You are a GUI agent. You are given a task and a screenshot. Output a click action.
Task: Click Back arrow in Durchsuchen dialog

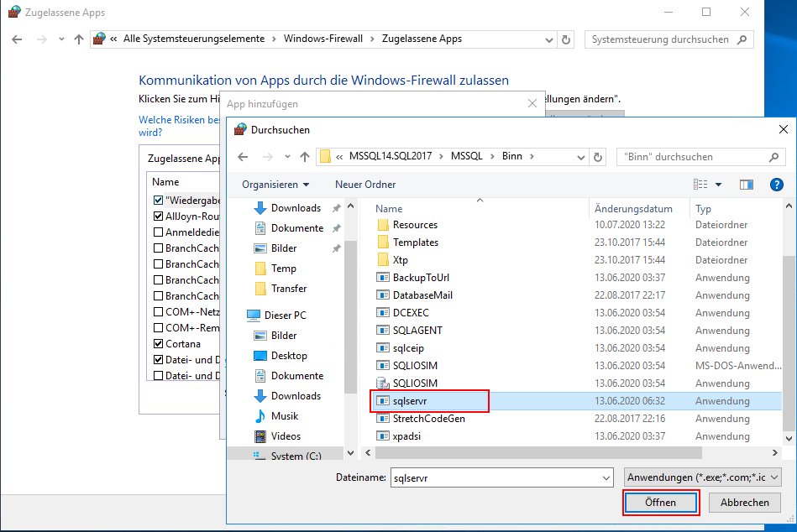pos(243,157)
